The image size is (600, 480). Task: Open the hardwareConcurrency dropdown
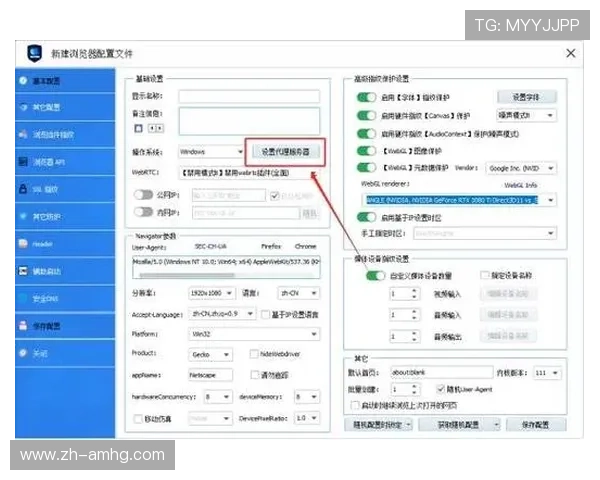pos(218,397)
